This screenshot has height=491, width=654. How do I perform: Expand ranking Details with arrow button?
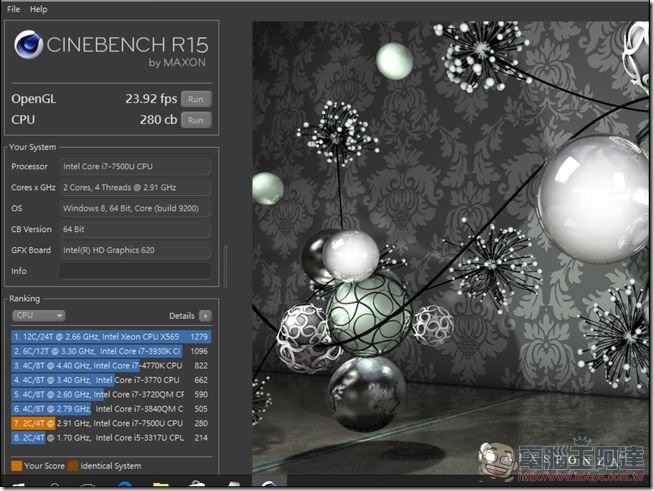click(205, 316)
